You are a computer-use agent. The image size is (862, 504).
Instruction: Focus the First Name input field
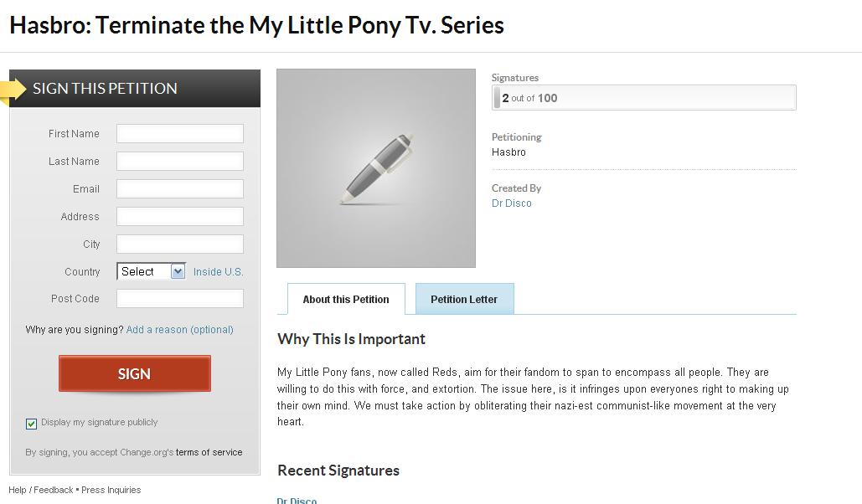(180, 134)
